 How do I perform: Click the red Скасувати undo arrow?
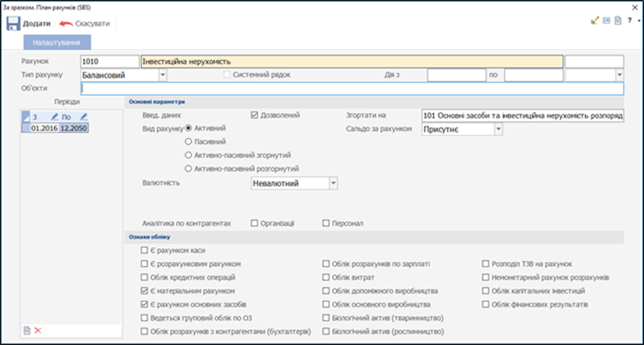[x=66, y=24]
